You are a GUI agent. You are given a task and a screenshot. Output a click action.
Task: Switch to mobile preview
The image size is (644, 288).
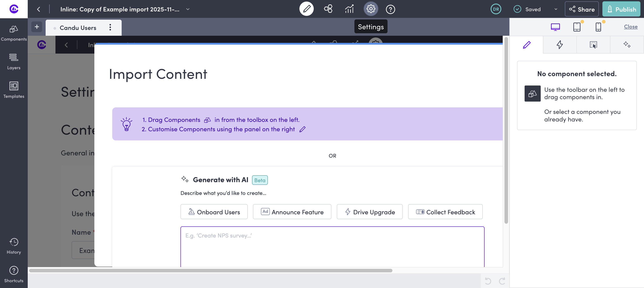(598, 27)
